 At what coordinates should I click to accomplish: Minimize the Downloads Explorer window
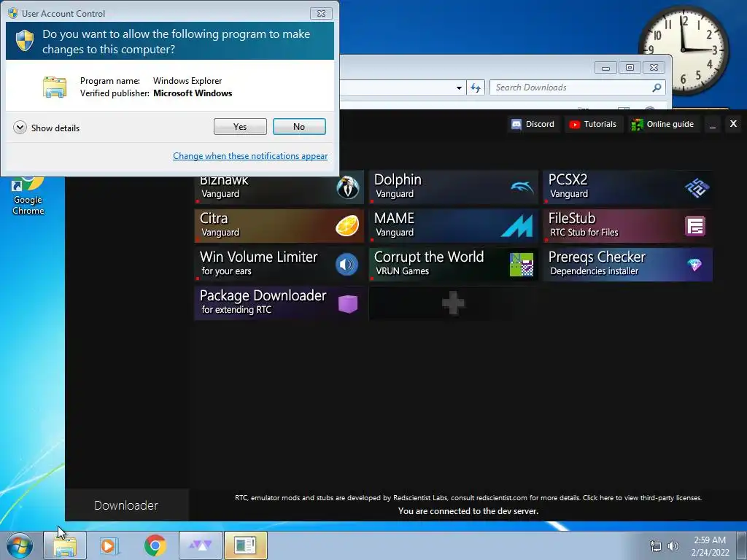(606, 68)
